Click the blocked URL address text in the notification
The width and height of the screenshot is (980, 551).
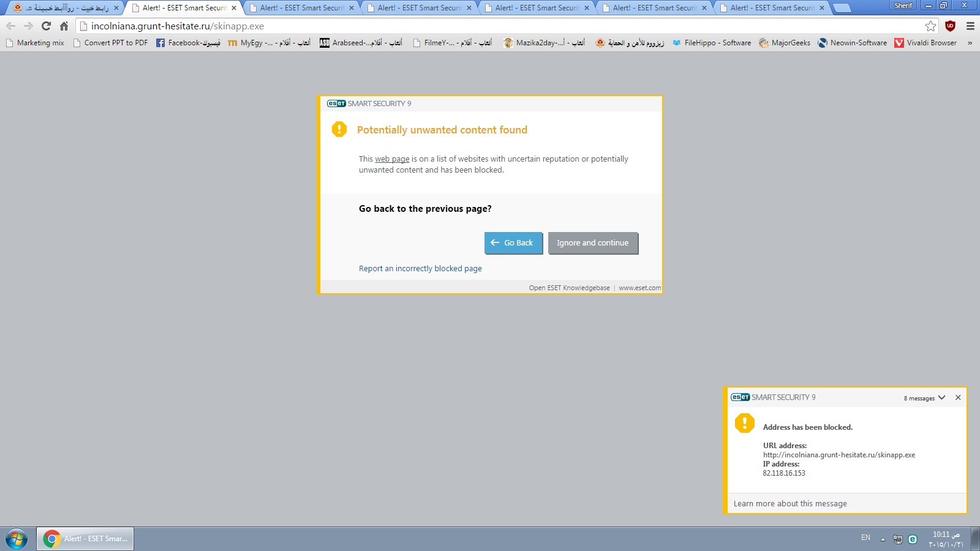coord(839,455)
